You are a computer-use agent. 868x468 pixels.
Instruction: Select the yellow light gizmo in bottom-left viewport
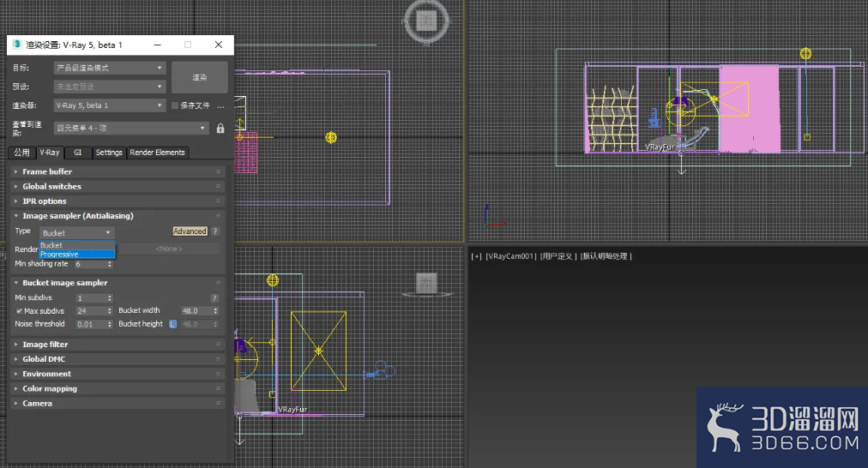[x=273, y=280]
